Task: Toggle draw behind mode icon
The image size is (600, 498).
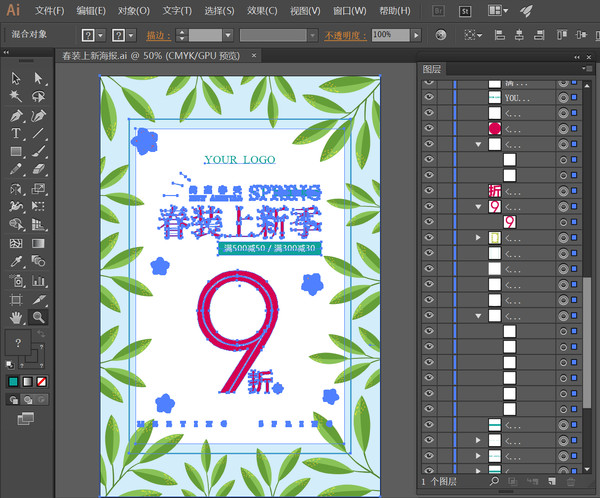Action: point(28,400)
